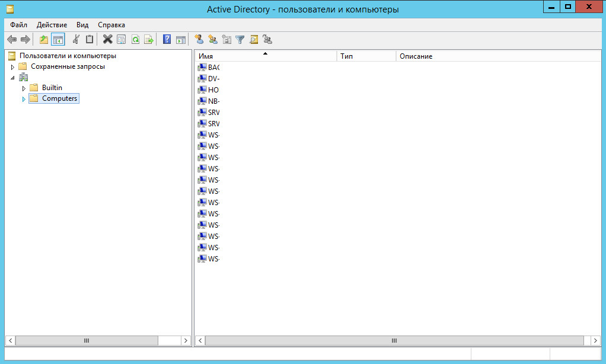Cut selection with scissors icon
Screen dimensions: 606x364
coord(76,39)
